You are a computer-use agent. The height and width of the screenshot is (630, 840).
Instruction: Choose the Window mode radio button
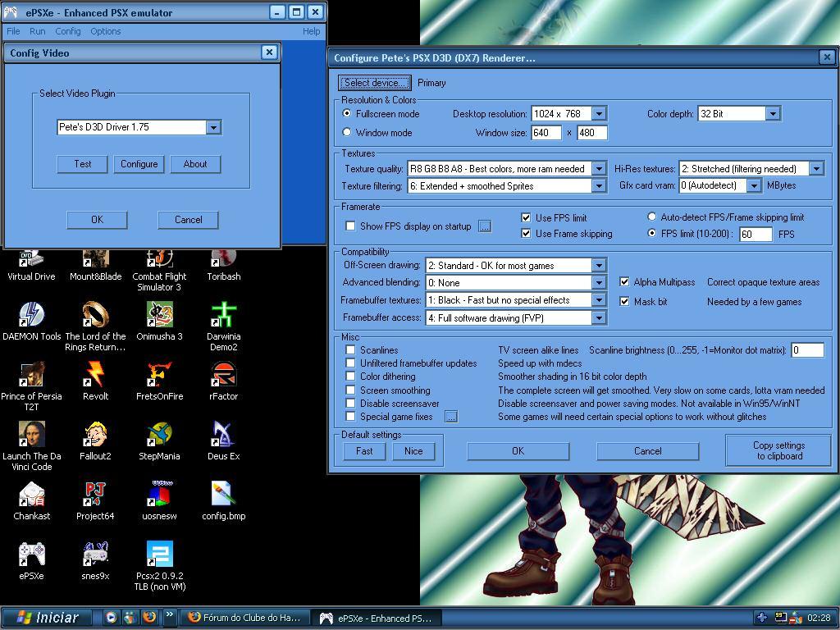click(347, 132)
